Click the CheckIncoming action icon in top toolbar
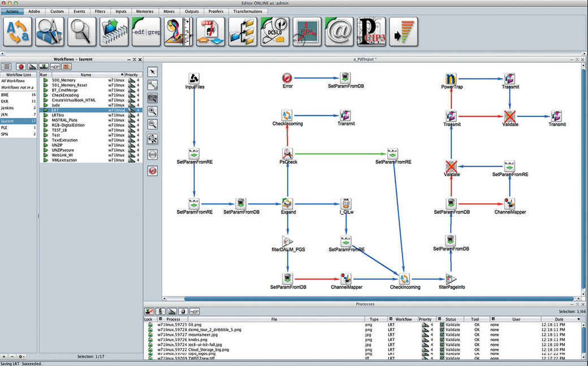Screen dimensions: 588x366 17,32
